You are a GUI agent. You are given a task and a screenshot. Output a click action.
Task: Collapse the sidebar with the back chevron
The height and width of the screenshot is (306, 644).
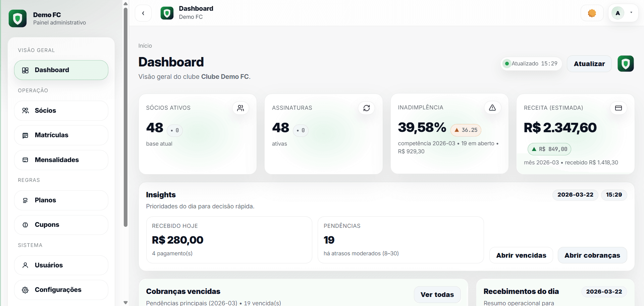pyautogui.click(x=143, y=13)
